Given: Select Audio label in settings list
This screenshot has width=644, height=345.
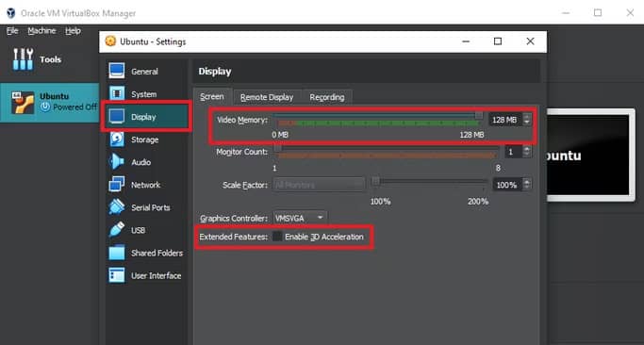Looking at the screenshot, I should pos(140,162).
